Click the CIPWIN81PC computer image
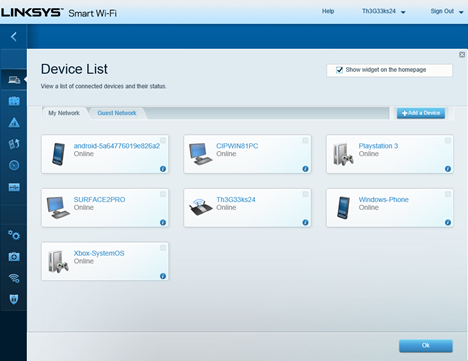Viewport: 468px width, 361px height. pos(200,154)
